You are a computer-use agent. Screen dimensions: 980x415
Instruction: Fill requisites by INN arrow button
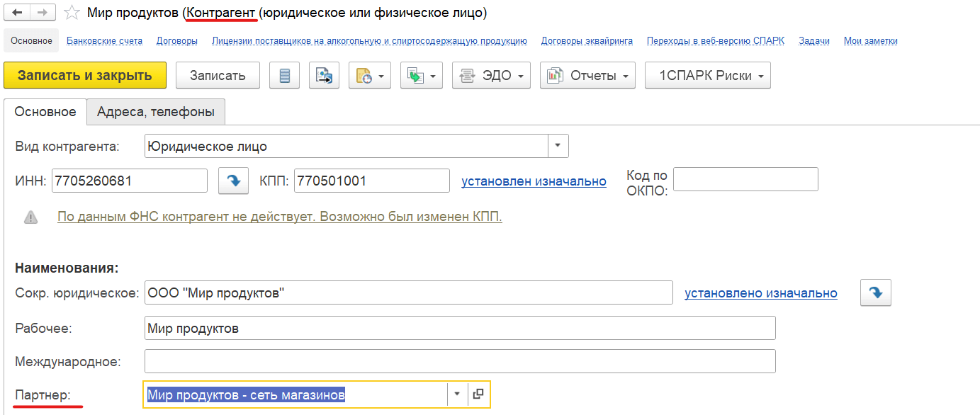pos(233,181)
